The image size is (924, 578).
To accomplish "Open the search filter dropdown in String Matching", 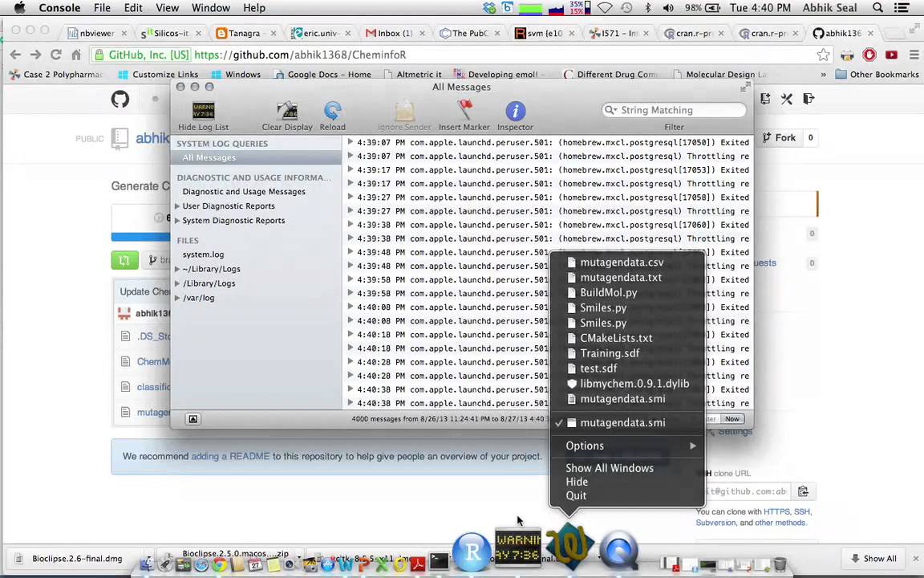I will 611,110.
